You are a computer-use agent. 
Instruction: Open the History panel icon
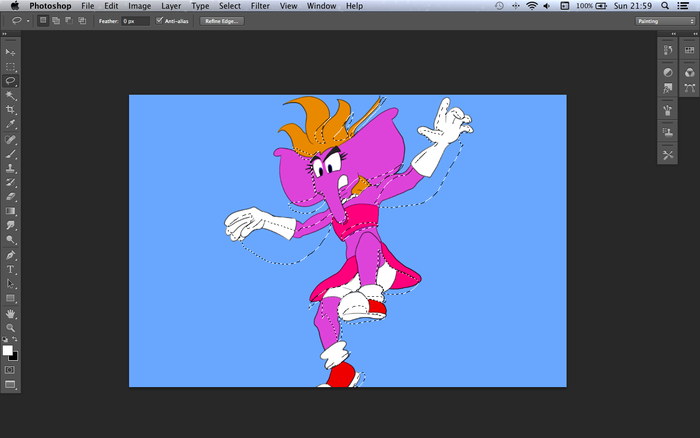[668, 51]
